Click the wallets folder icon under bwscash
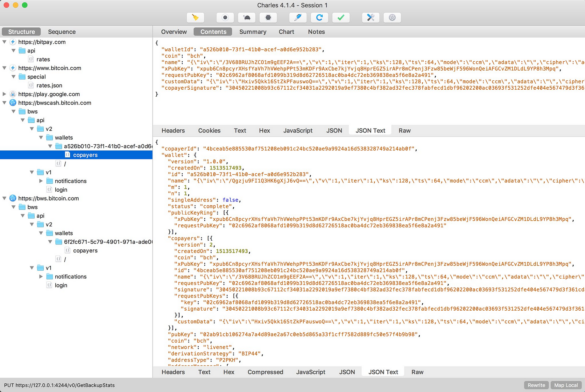 (x=50, y=138)
